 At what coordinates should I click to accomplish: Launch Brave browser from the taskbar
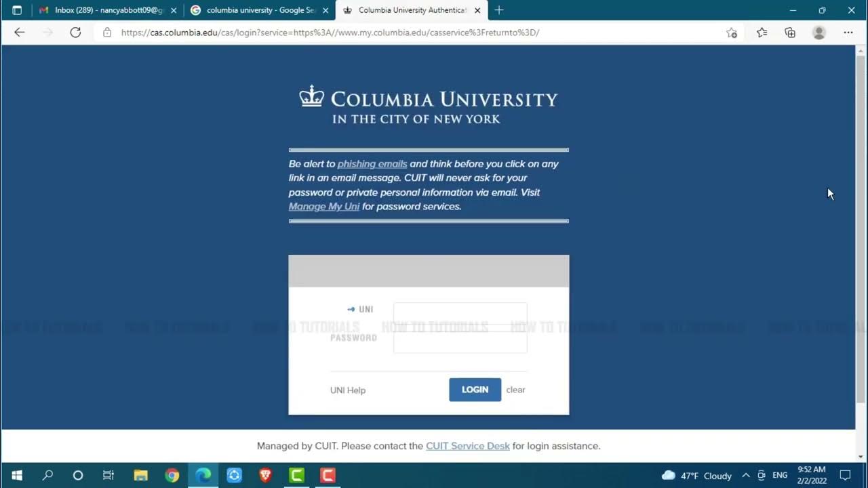point(265,475)
